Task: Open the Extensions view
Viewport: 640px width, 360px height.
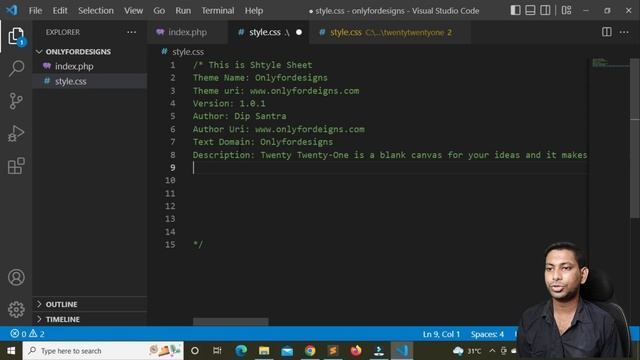Action: pyautogui.click(x=16, y=166)
